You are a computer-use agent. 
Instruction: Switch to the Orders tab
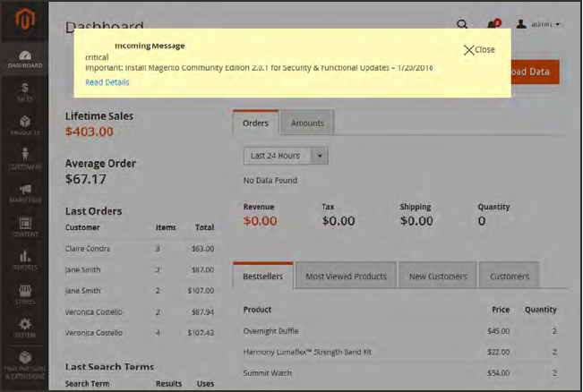tap(255, 123)
